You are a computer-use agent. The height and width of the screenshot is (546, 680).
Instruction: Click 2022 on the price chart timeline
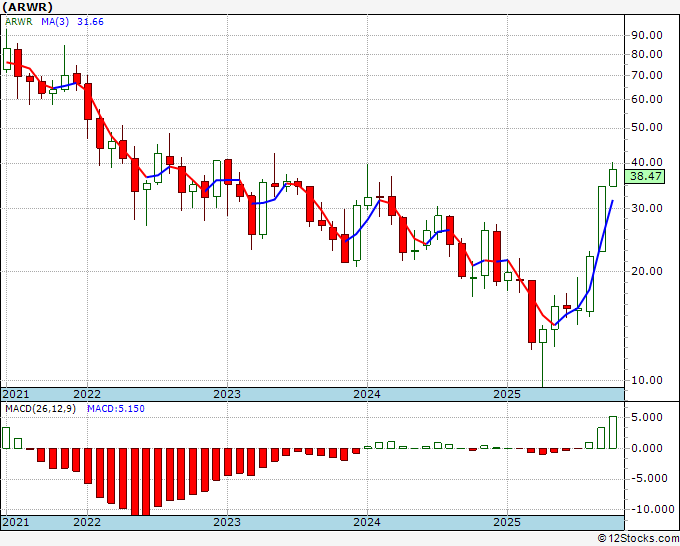87,394
